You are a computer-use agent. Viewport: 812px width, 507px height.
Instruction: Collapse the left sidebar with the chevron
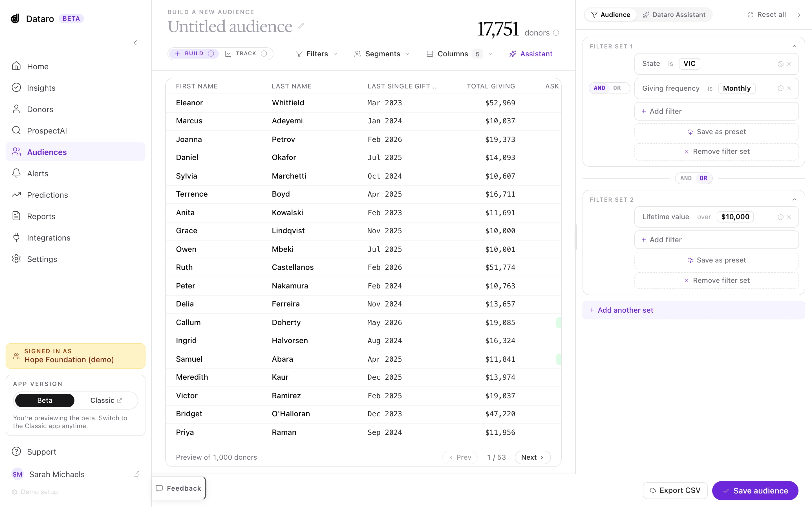point(136,43)
